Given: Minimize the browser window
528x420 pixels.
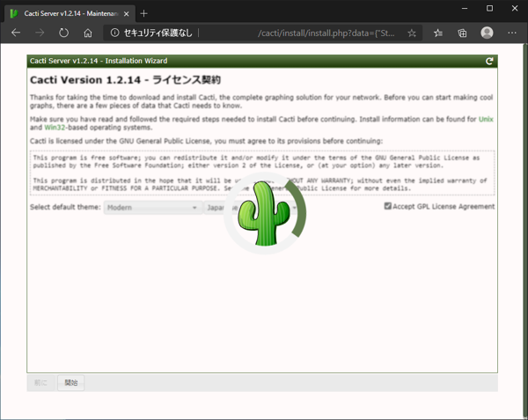Looking at the screenshot, I should pos(465,9).
